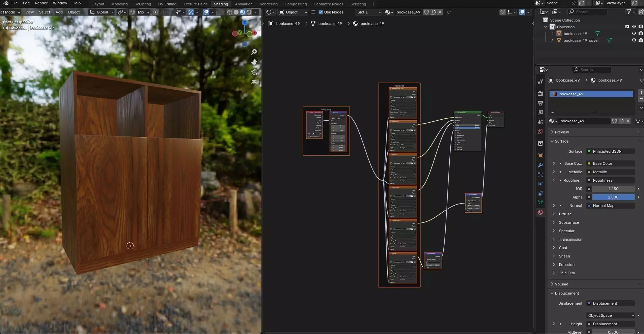Viewport: 644px width, 334px height.
Task: Click the Normal Map linked input button
Action: 611,206
